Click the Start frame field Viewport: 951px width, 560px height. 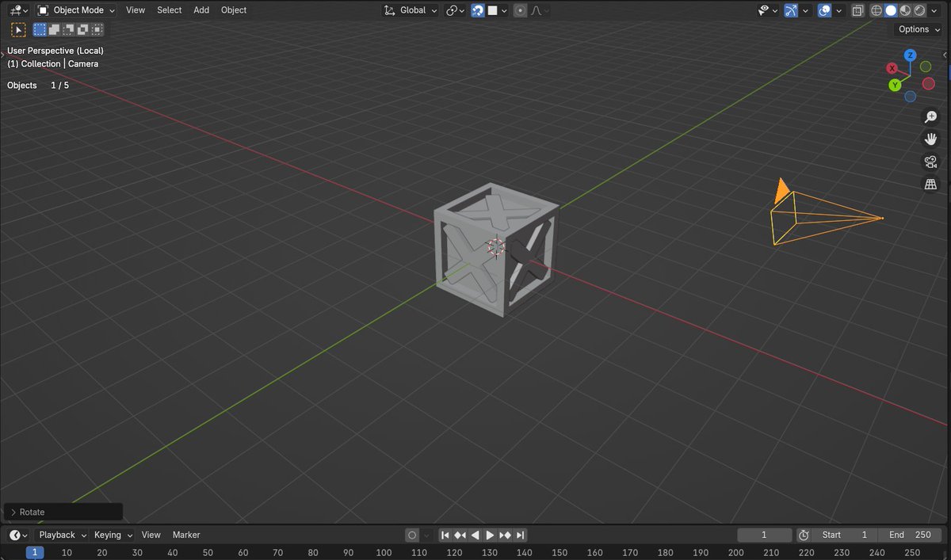(846, 535)
